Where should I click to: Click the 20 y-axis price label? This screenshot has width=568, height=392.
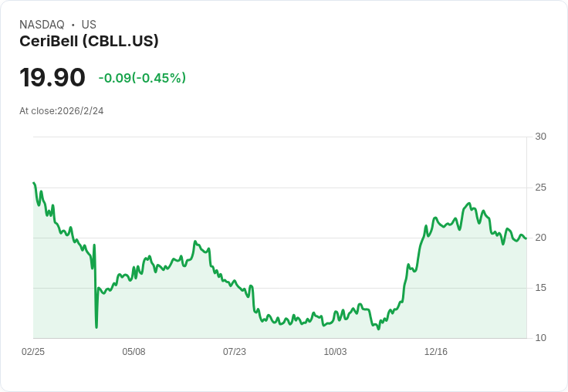540,238
